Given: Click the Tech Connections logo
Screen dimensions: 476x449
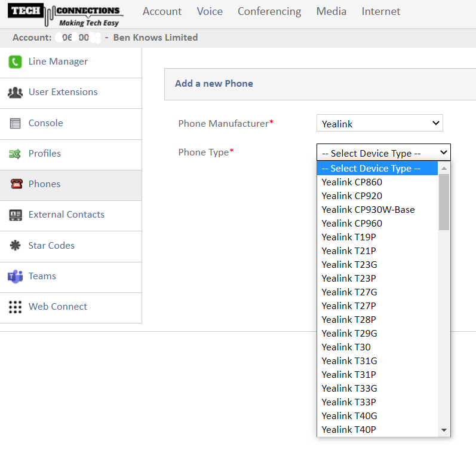Looking at the screenshot, I should (65, 14).
